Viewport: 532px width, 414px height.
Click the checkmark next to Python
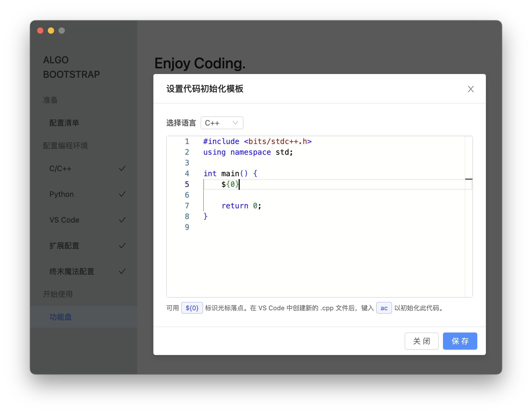[122, 194]
